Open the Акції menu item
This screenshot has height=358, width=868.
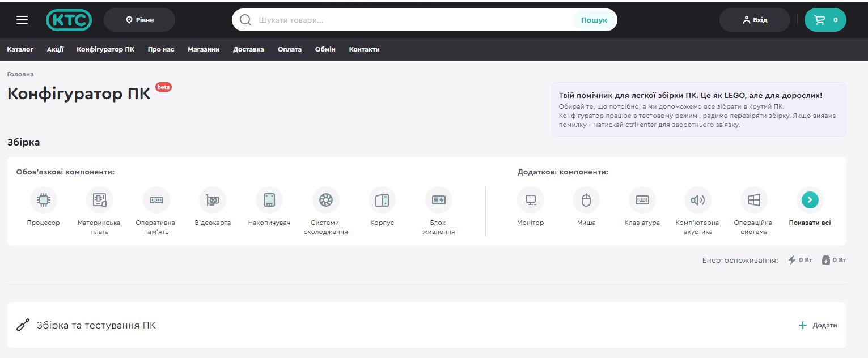[55, 49]
